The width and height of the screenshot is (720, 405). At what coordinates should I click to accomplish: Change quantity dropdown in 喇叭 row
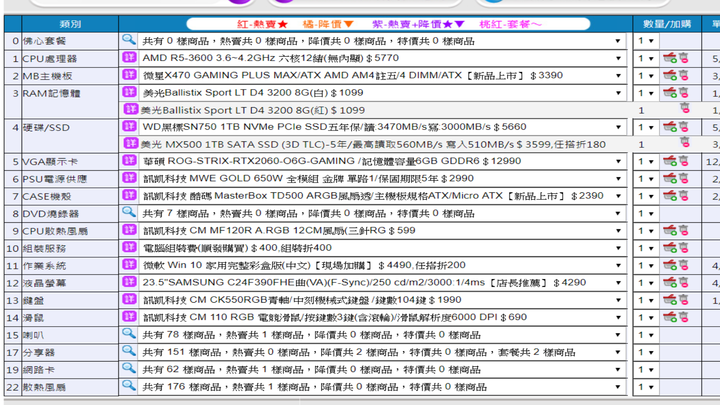point(646,335)
